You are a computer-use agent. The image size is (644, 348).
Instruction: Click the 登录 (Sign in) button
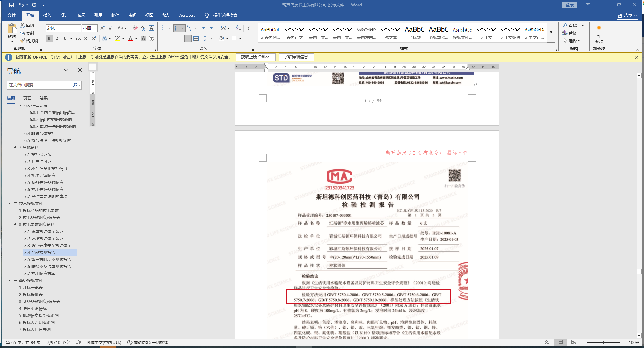click(569, 5)
